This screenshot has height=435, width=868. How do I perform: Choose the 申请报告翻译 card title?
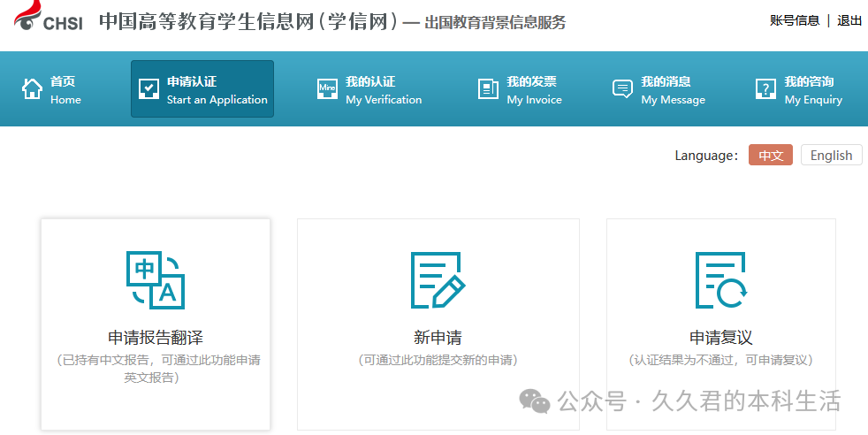[x=156, y=337]
